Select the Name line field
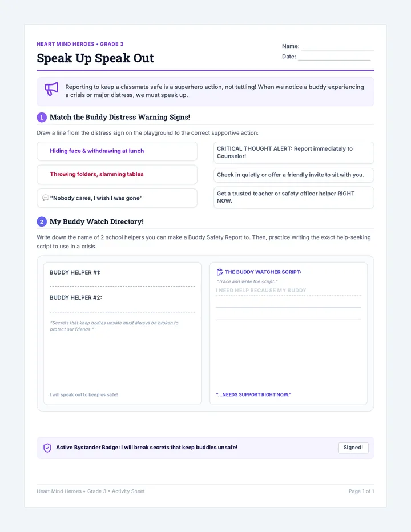This screenshot has width=411, height=532. point(338,46)
